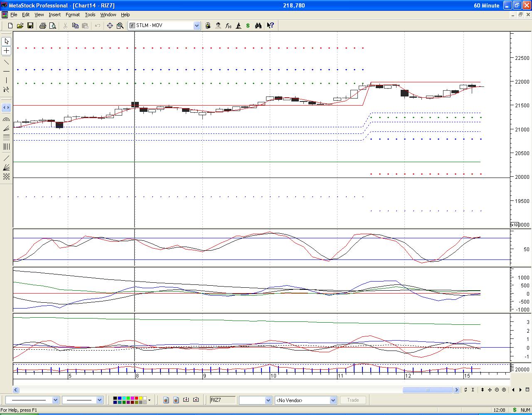This screenshot has height=415, width=532.
Task: Click the green dollar toolbar icon
Action: coord(248,25)
